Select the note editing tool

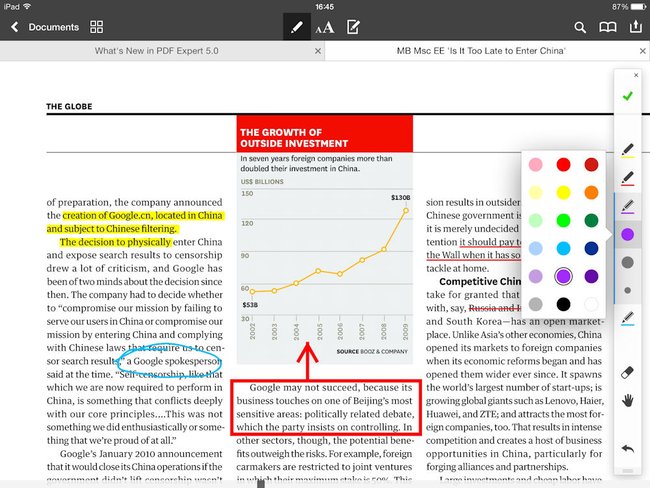[353, 27]
